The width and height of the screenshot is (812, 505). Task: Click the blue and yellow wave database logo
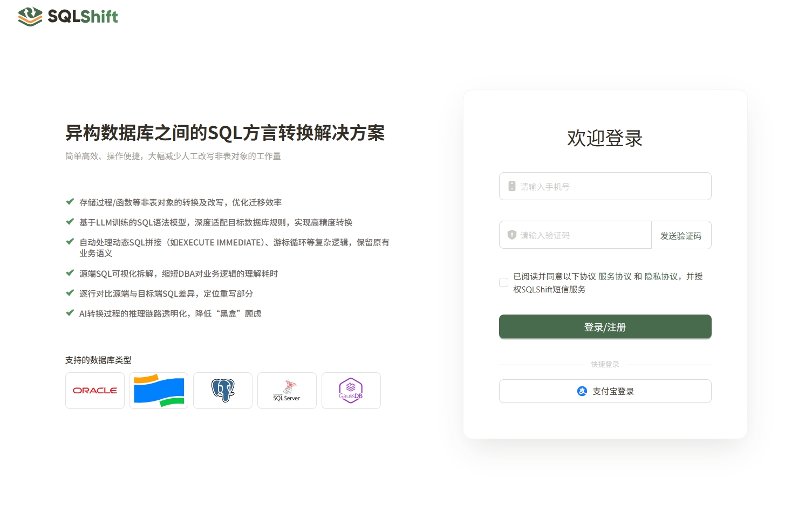click(159, 391)
